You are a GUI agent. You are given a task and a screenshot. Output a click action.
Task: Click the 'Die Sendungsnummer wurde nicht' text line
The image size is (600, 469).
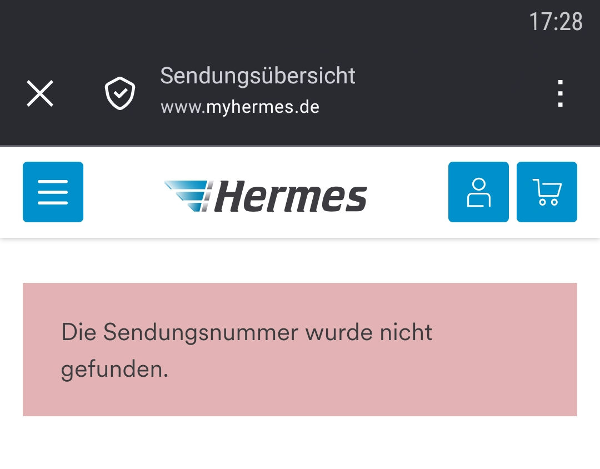click(246, 332)
